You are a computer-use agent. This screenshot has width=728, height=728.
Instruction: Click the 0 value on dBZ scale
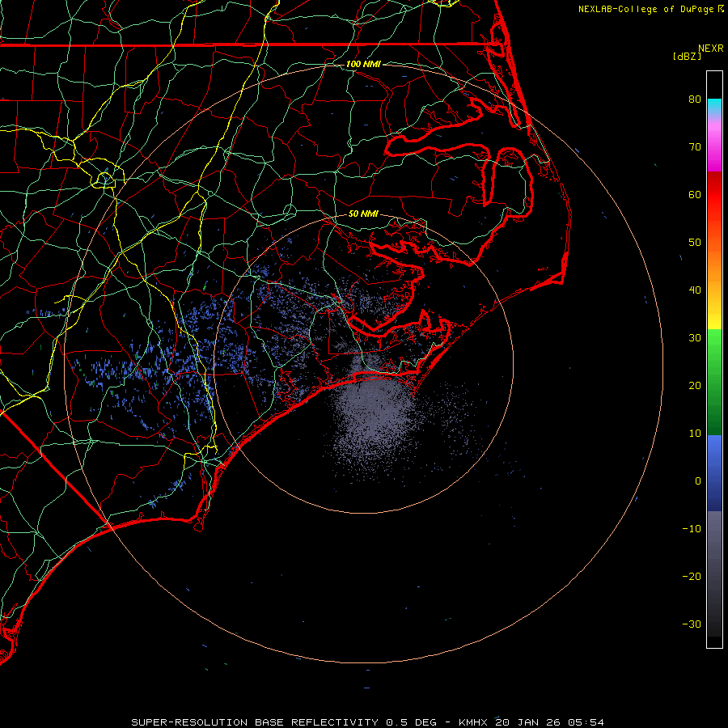pos(698,481)
